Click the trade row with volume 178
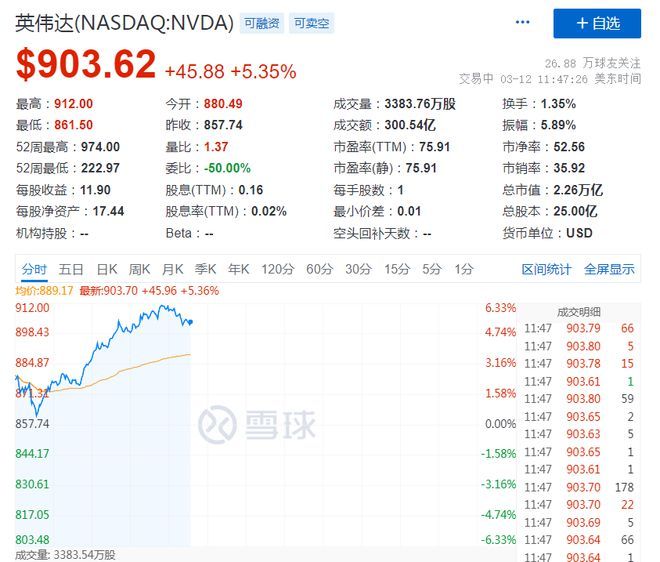 579,487
